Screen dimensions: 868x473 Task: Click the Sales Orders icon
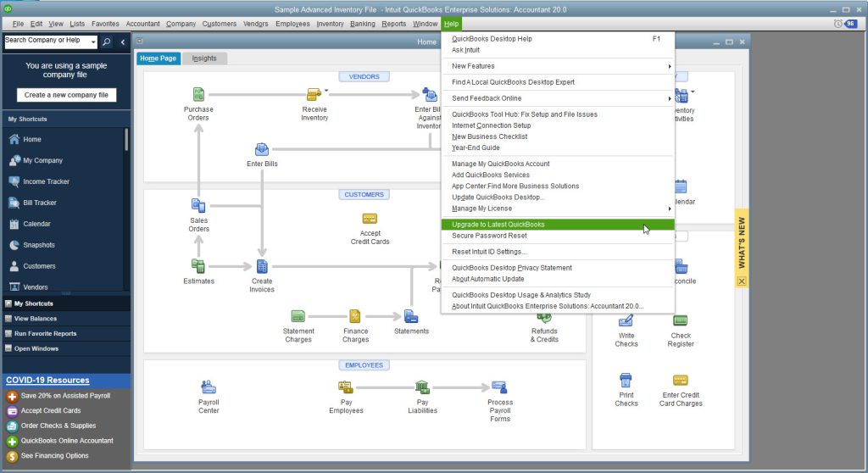point(198,205)
